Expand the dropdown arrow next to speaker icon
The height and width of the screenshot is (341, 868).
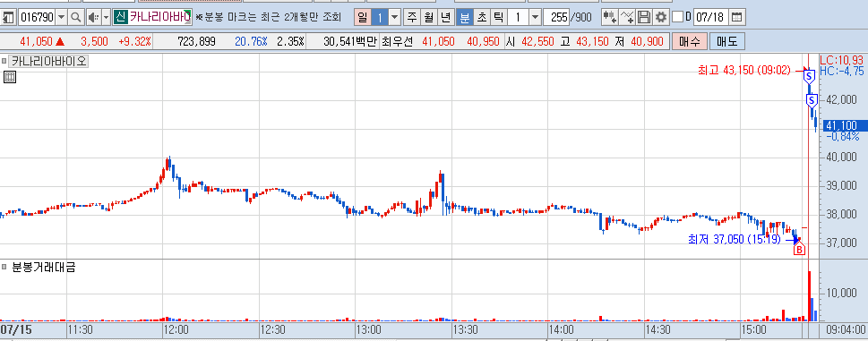[106, 18]
